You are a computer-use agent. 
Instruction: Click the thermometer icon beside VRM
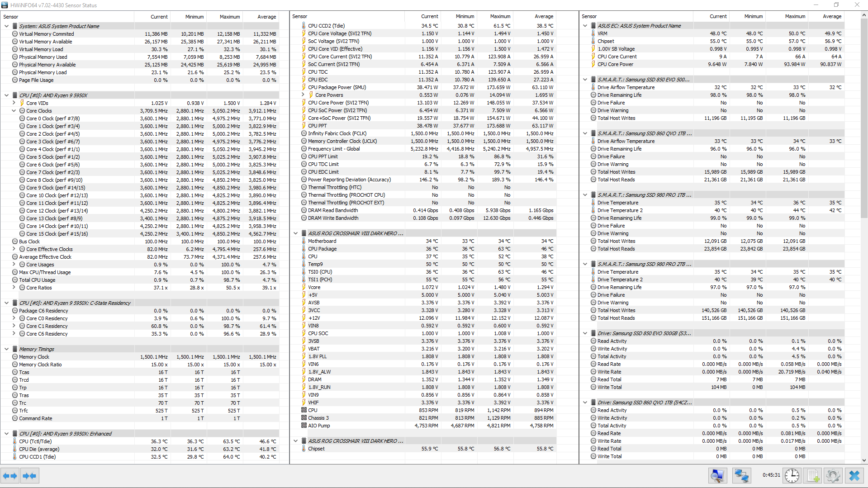[593, 33]
